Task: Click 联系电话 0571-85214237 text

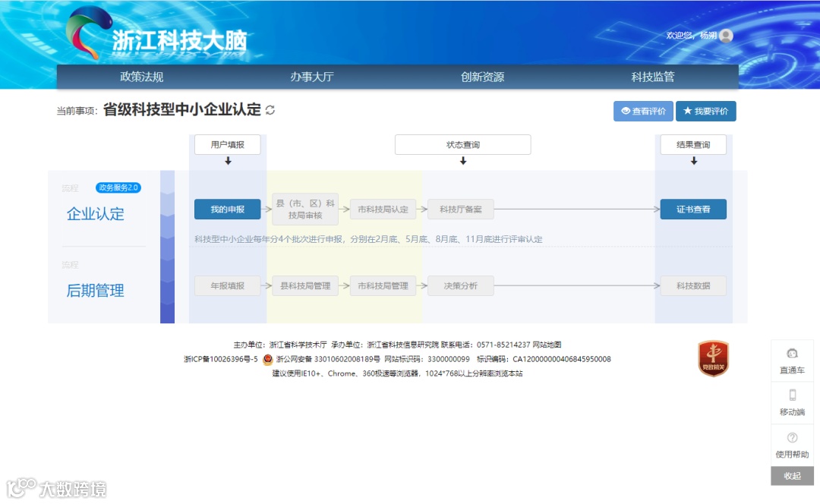Action: tap(485, 345)
